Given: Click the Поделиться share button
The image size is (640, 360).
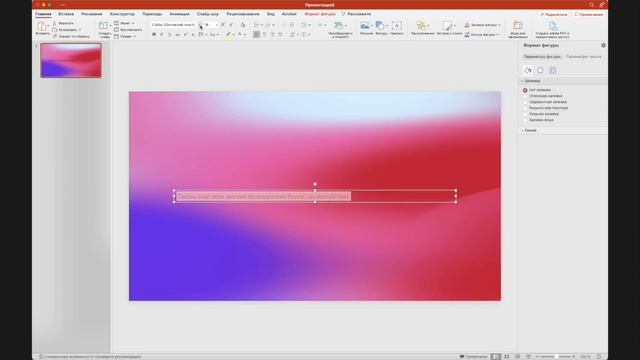Looking at the screenshot, I should (x=554, y=14).
